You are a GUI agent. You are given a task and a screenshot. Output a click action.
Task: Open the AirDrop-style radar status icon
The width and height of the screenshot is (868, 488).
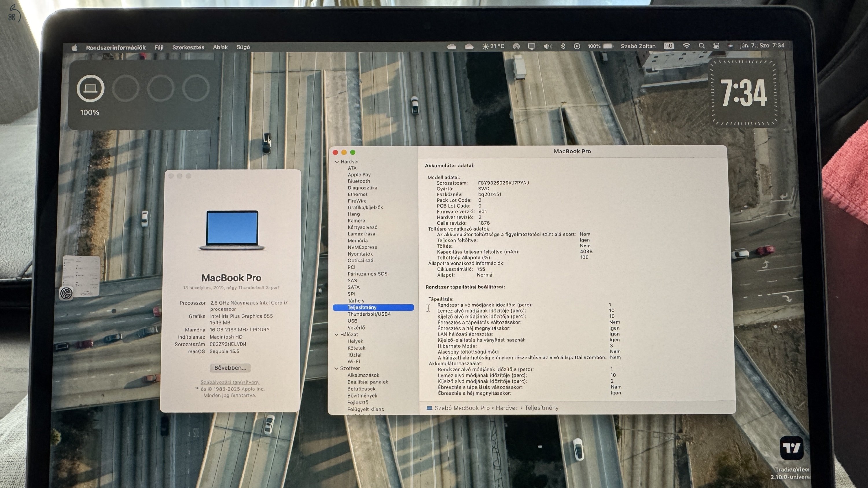coord(516,47)
